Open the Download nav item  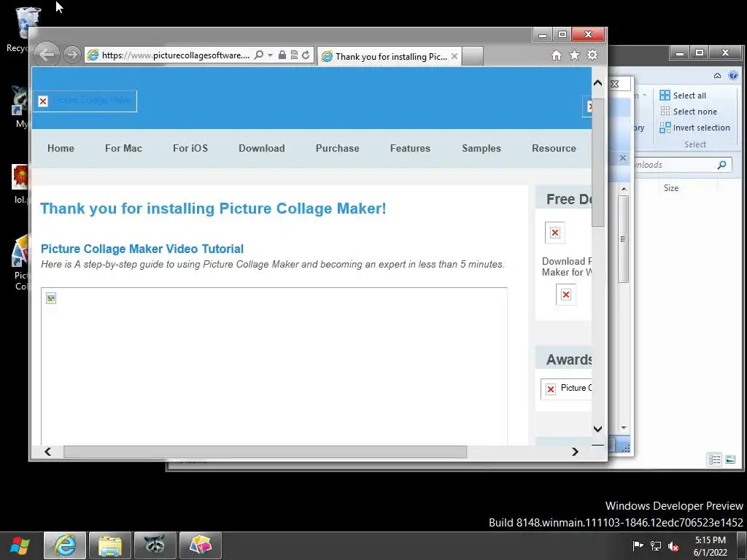point(262,148)
